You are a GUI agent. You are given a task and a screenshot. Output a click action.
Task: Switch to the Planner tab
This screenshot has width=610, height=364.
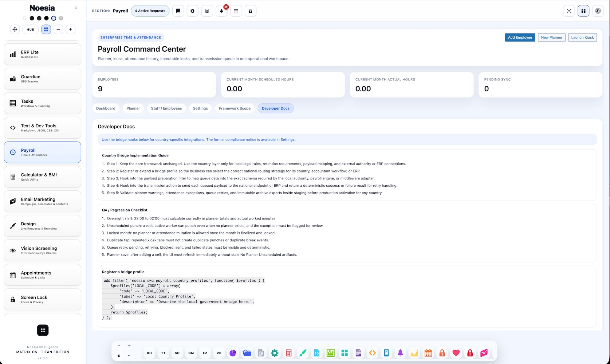[133, 108]
